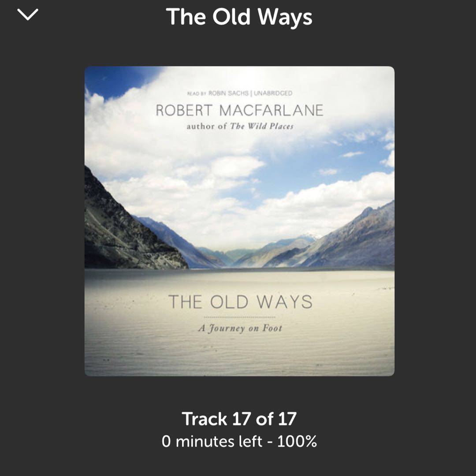Tap the cover's THE OLD WAYS title text
Screen dimensions: 476x476
click(240, 302)
